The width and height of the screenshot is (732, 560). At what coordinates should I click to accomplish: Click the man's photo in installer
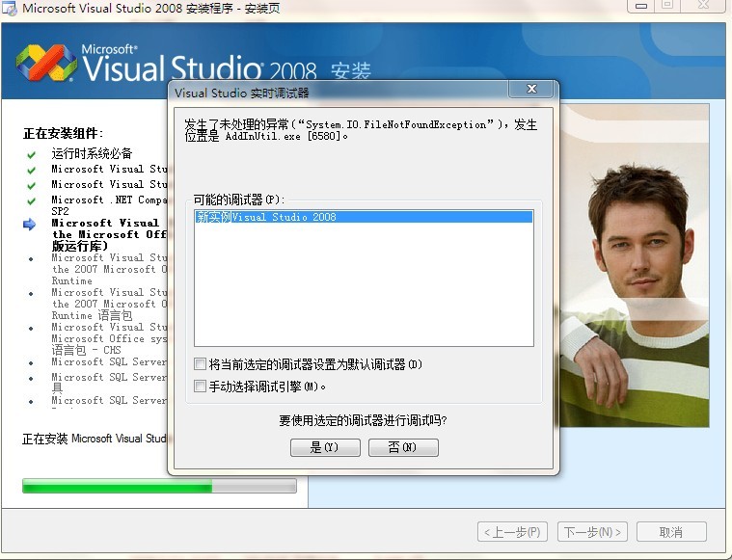pos(634,265)
